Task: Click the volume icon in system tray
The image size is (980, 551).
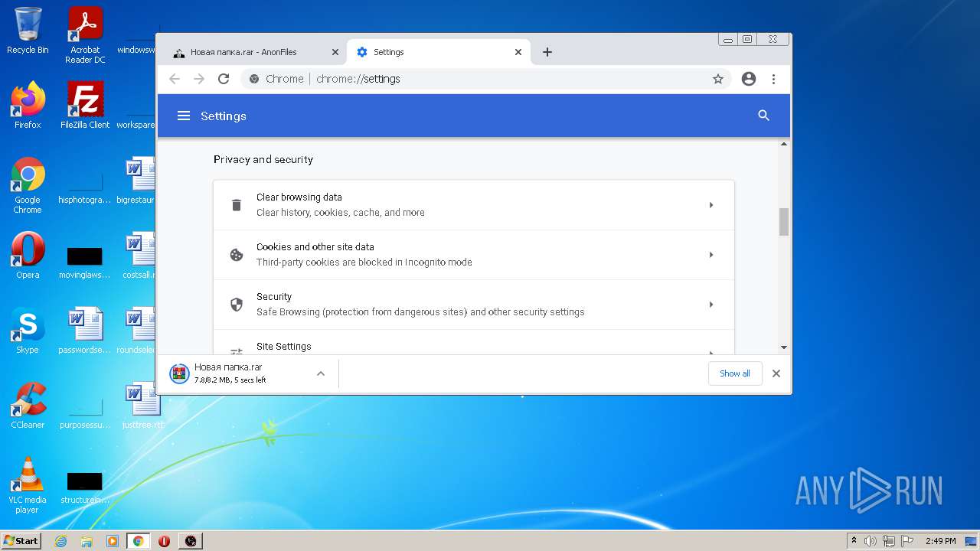Action: point(871,541)
